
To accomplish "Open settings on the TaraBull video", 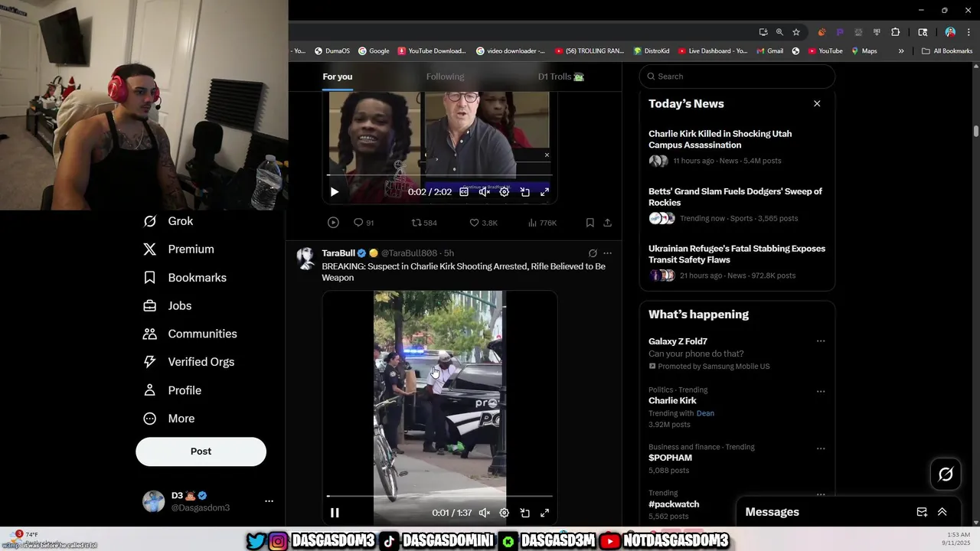I will click(505, 513).
